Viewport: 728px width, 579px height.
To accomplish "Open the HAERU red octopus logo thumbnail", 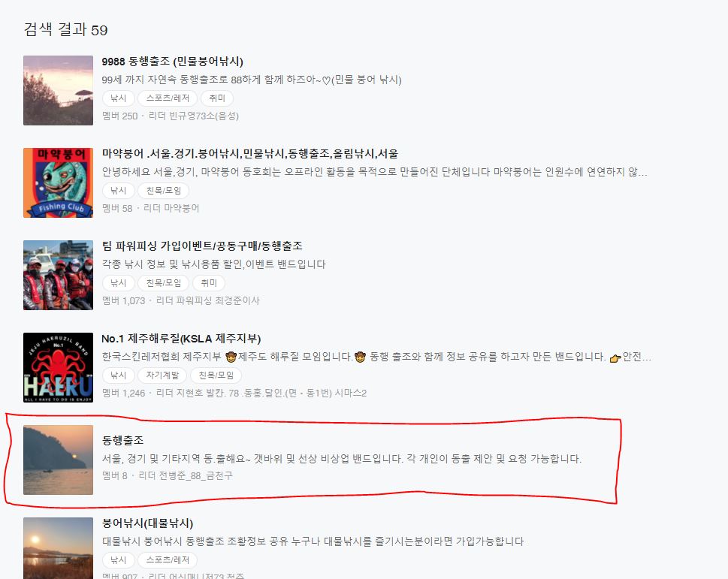I will tap(58, 367).
